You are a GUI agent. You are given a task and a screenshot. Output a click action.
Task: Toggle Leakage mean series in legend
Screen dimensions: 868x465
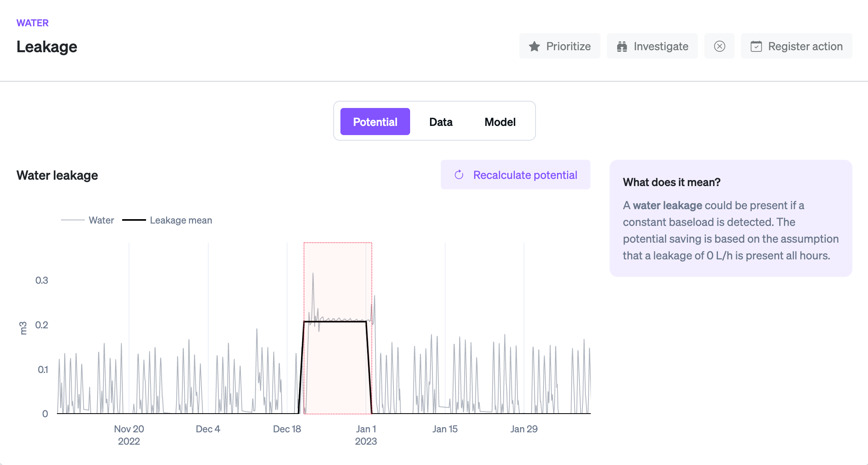(181, 220)
